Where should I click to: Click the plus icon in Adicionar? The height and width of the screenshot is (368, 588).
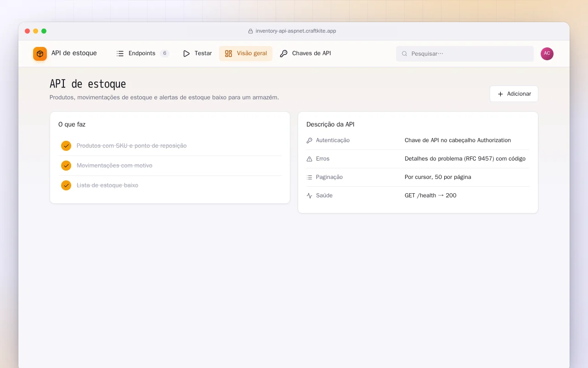[501, 94]
